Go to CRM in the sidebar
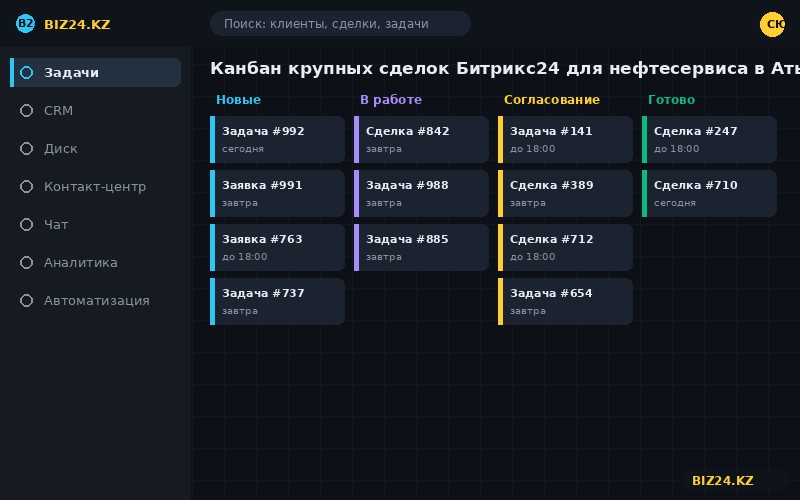Image resolution: width=800 pixels, height=500 pixels. point(95,111)
